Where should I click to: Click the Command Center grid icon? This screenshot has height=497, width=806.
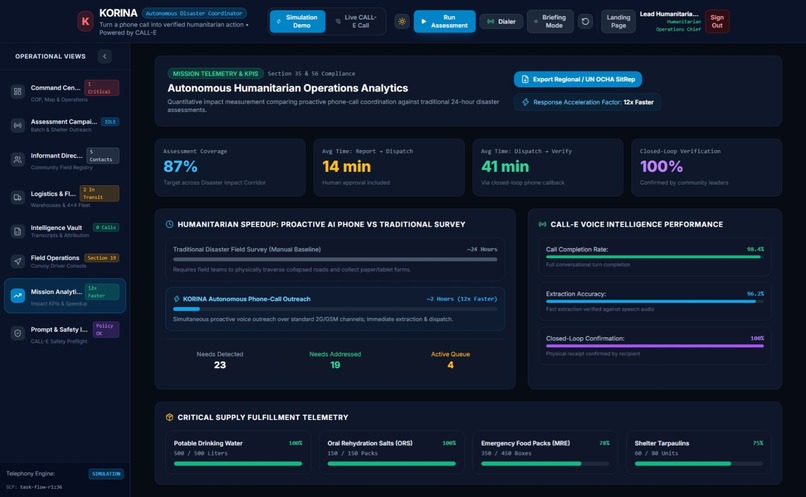click(x=17, y=91)
